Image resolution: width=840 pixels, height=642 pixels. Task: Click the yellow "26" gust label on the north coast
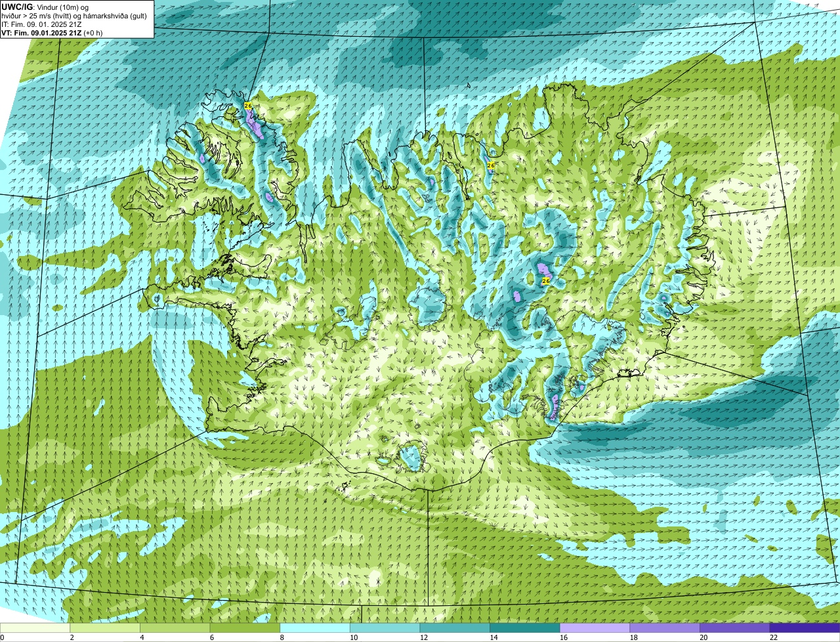point(491,165)
